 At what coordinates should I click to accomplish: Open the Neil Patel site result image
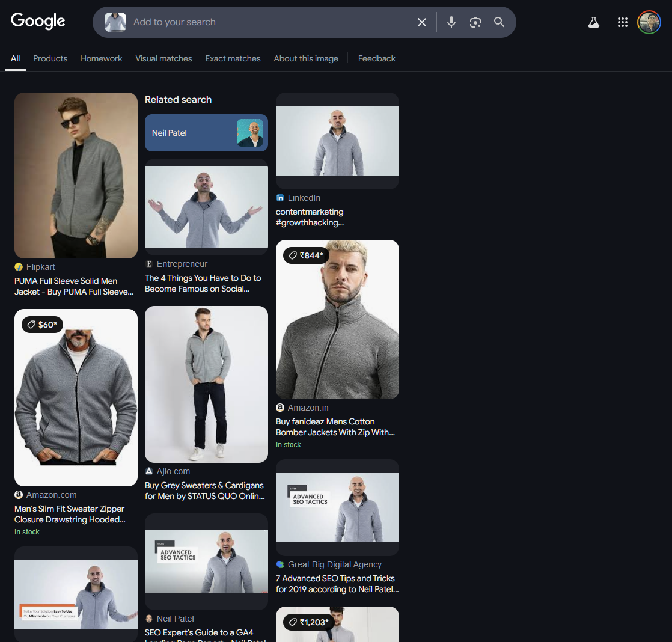pos(206,561)
